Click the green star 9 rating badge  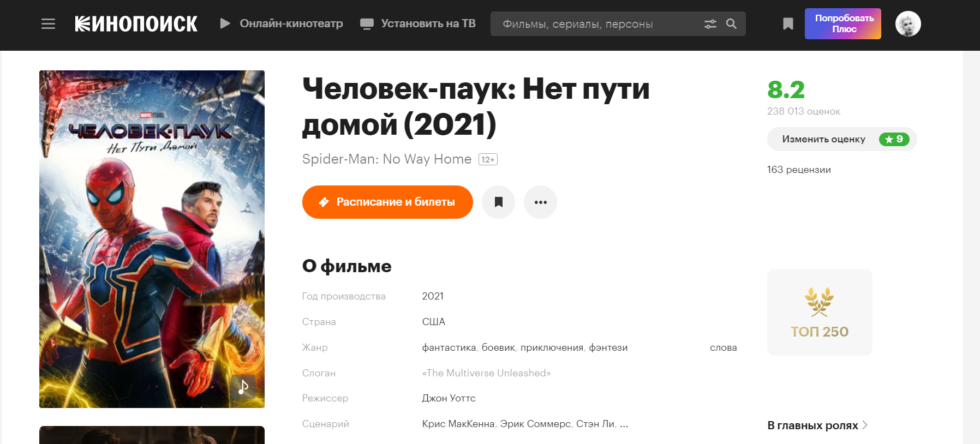[894, 139]
